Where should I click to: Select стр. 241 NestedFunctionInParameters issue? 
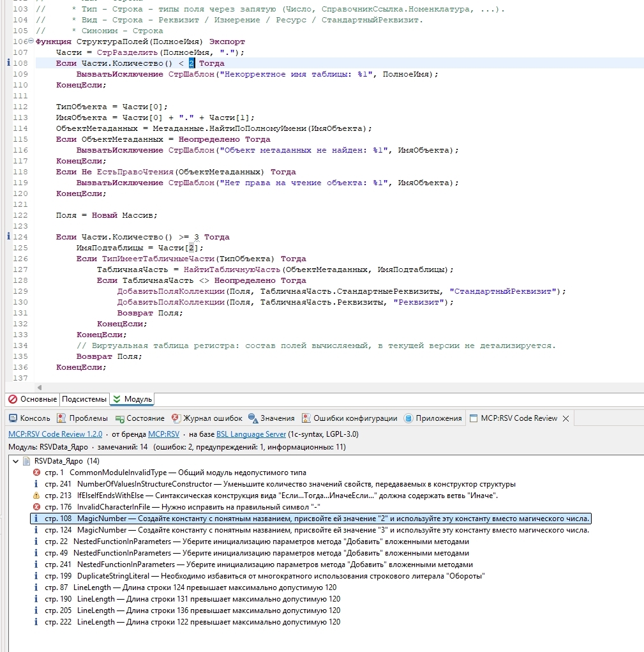259,565
